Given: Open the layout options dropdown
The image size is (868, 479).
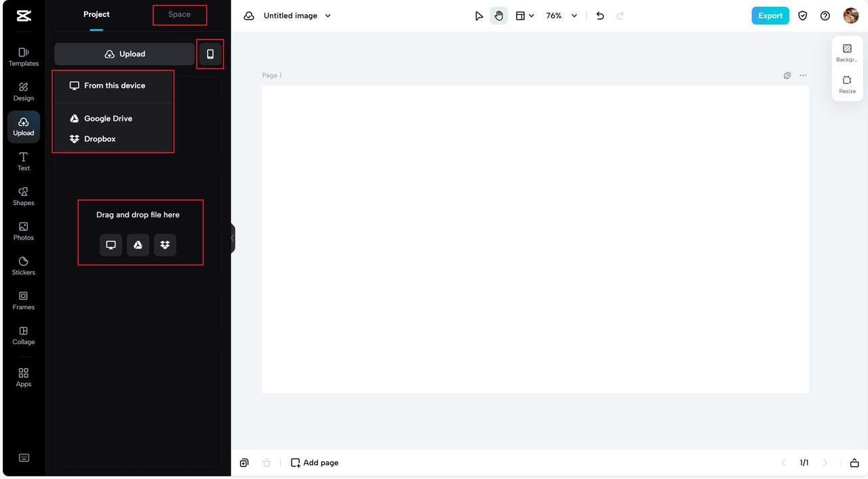Looking at the screenshot, I should 525,16.
